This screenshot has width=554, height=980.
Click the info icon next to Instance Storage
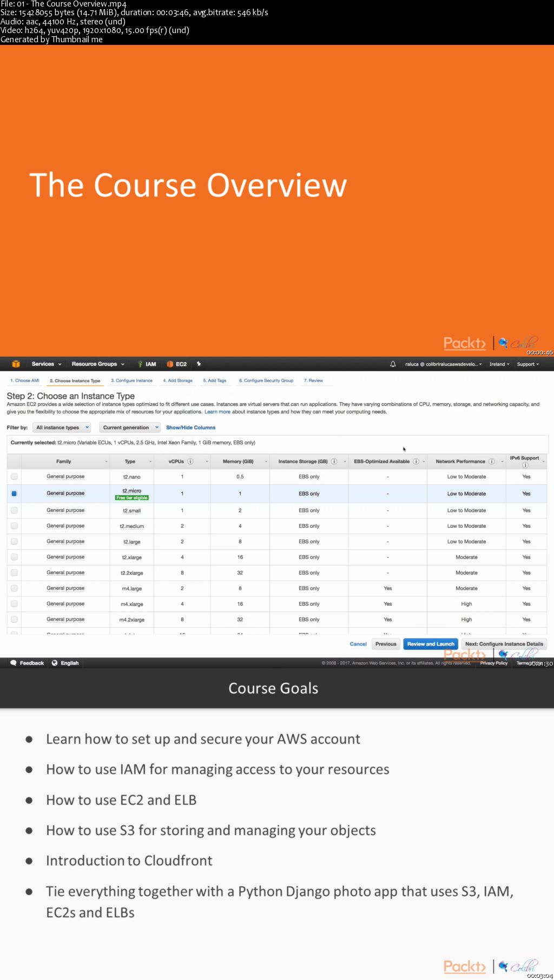tap(334, 462)
